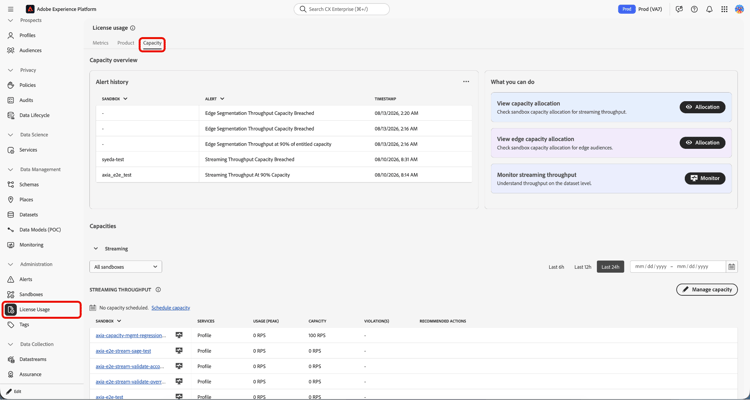Open the help question-mark icon
Viewport: 750px width, 400px height.
[x=694, y=9]
